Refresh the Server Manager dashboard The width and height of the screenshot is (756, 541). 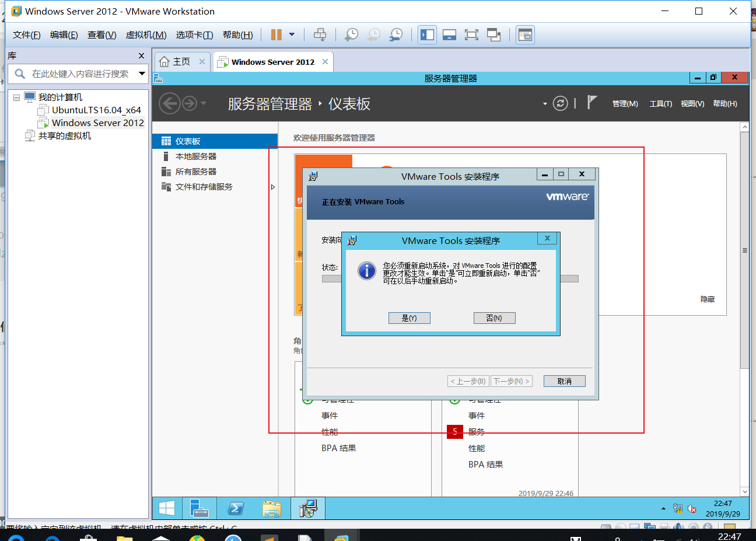[560, 103]
